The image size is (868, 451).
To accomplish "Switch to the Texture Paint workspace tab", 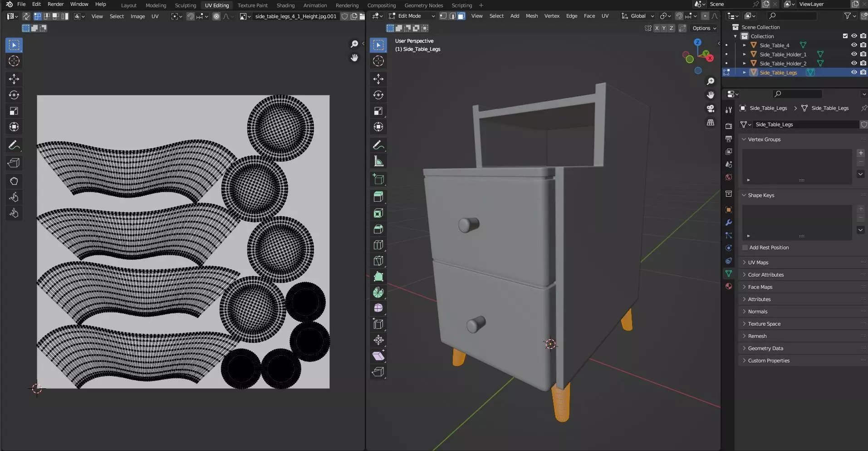I will click(252, 5).
